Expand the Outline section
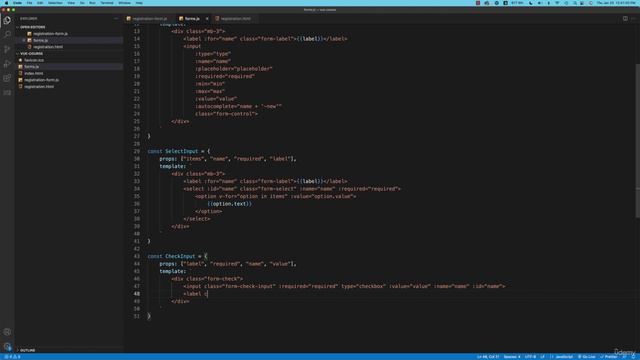The image size is (640, 360). (x=27, y=350)
